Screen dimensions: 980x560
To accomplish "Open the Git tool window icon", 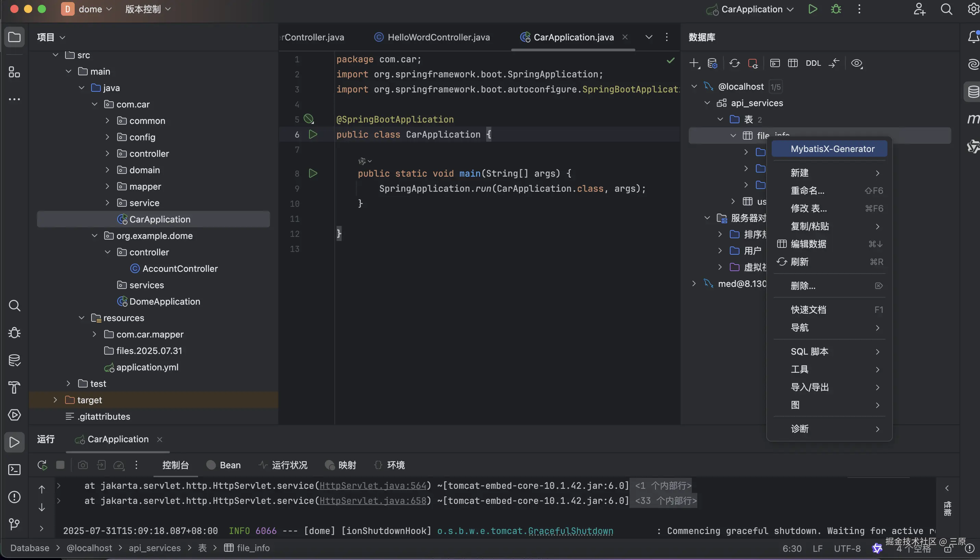I will [14, 524].
